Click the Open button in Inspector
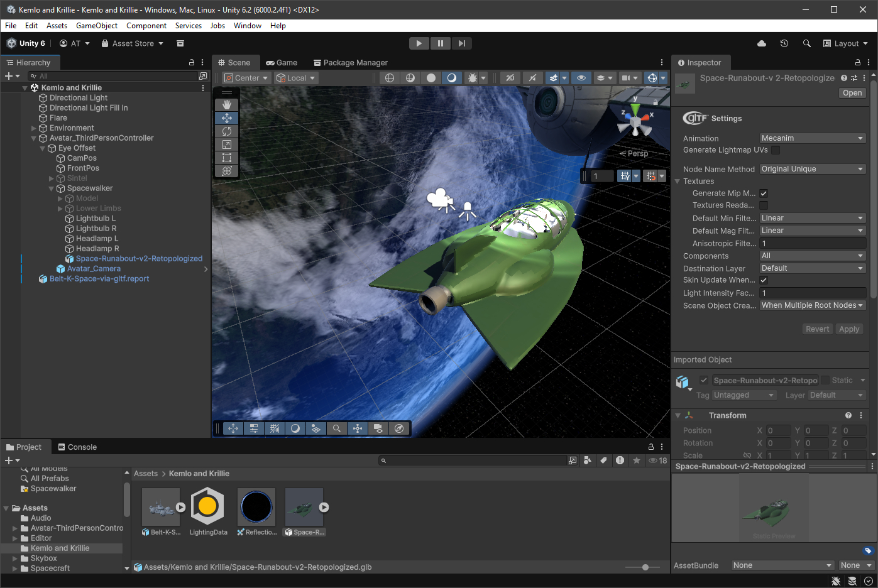878x588 pixels. click(x=852, y=93)
